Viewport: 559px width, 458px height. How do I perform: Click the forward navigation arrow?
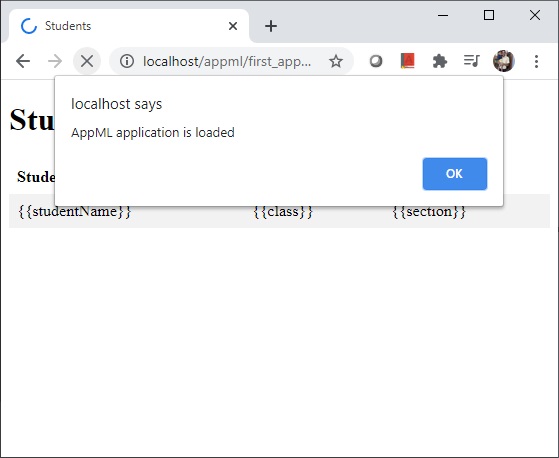click(55, 61)
